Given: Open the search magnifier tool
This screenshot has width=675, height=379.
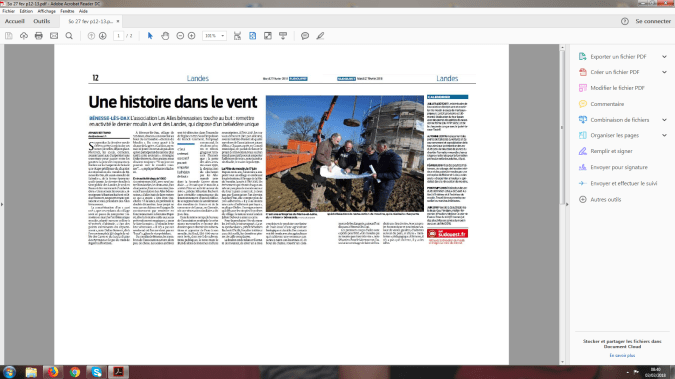Looking at the screenshot, I should tap(69, 36).
